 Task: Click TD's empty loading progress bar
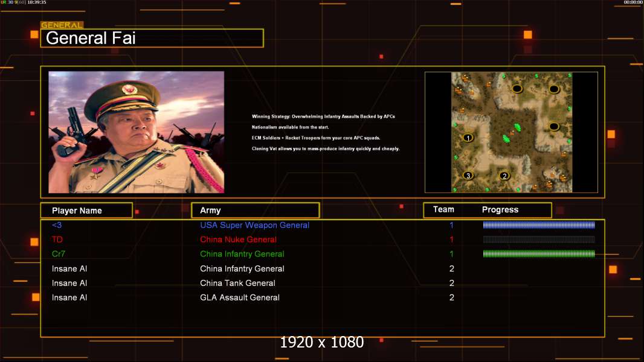click(x=538, y=240)
